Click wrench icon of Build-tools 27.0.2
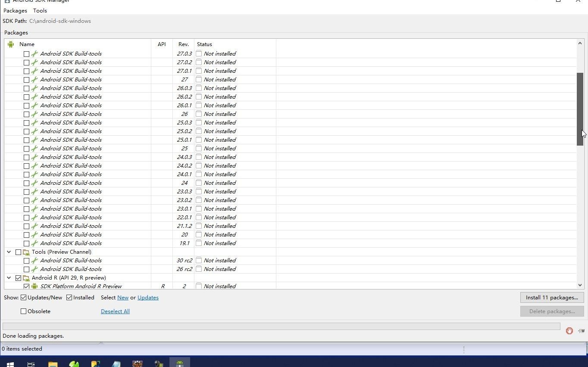Viewport: 588px width, 367px height. point(34,62)
